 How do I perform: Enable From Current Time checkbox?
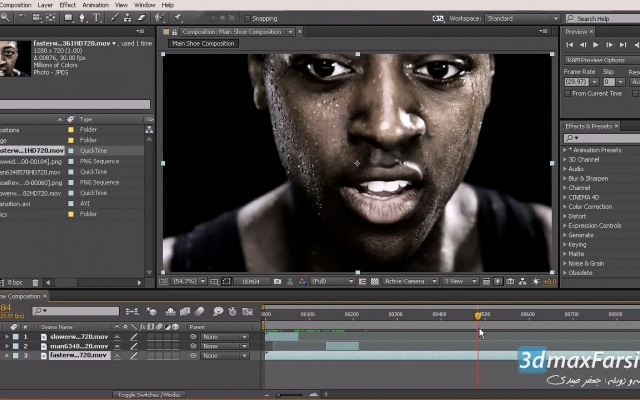click(567, 93)
